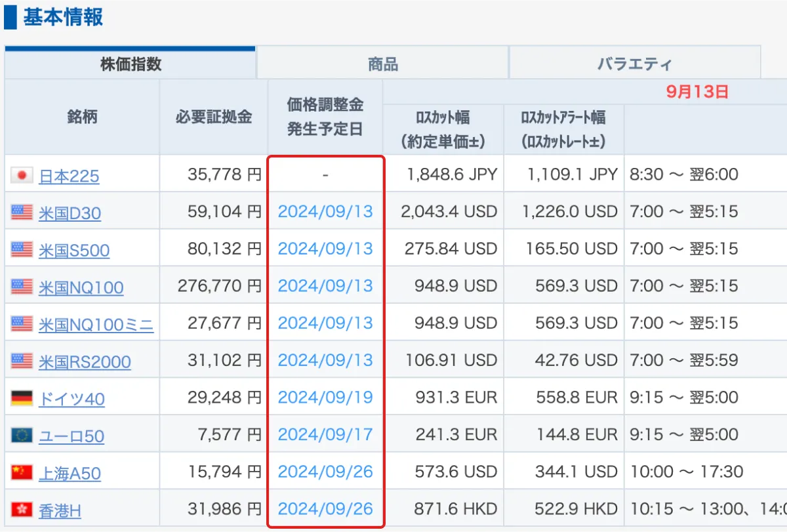The height and width of the screenshot is (532, 787).
Task: Switch to the 商品 tab
Action: click(382, 64)
